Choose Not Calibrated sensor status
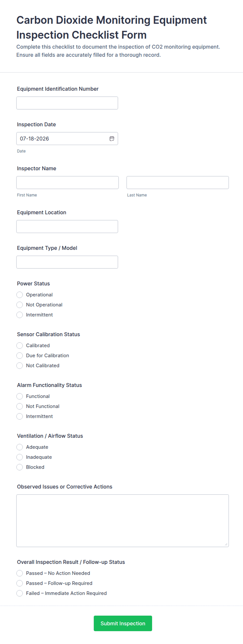243x644 pixels. coord(20,365)
